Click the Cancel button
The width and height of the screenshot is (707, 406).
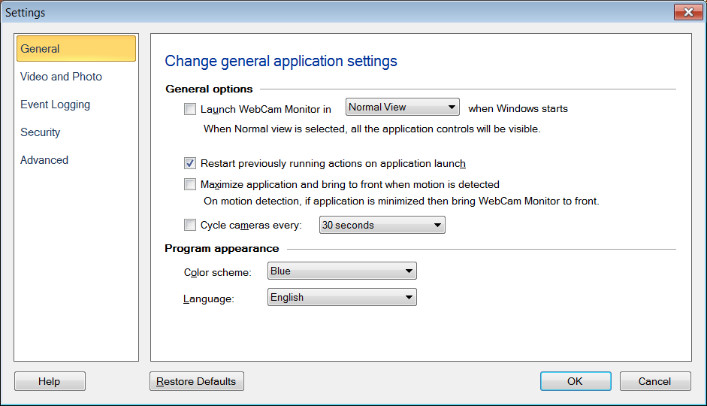click(655, 381)
